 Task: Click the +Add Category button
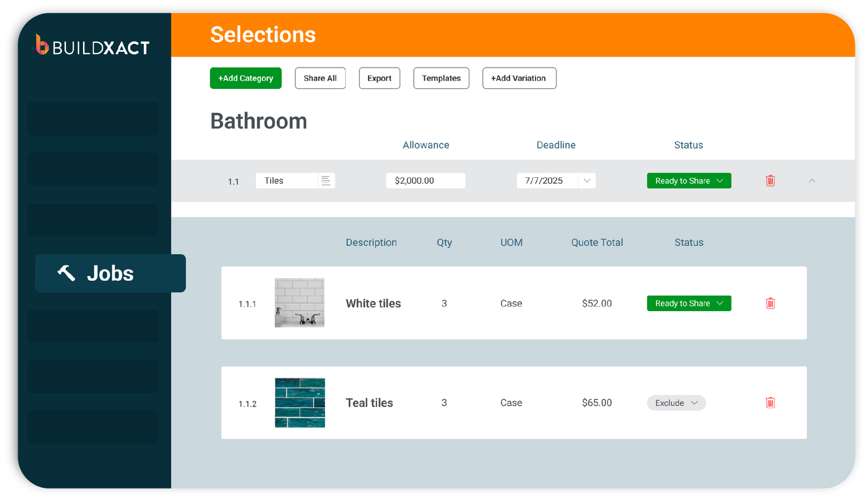(245, 78)
